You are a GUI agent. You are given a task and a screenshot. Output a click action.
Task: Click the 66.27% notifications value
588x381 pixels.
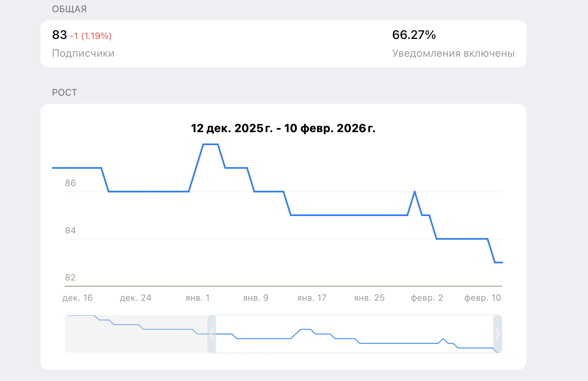tap(414, 35)
